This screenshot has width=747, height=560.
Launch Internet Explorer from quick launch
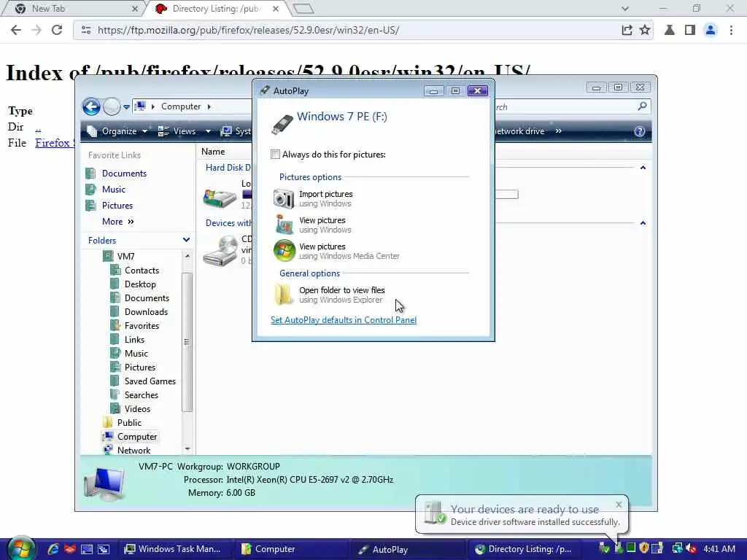point(53,549)
